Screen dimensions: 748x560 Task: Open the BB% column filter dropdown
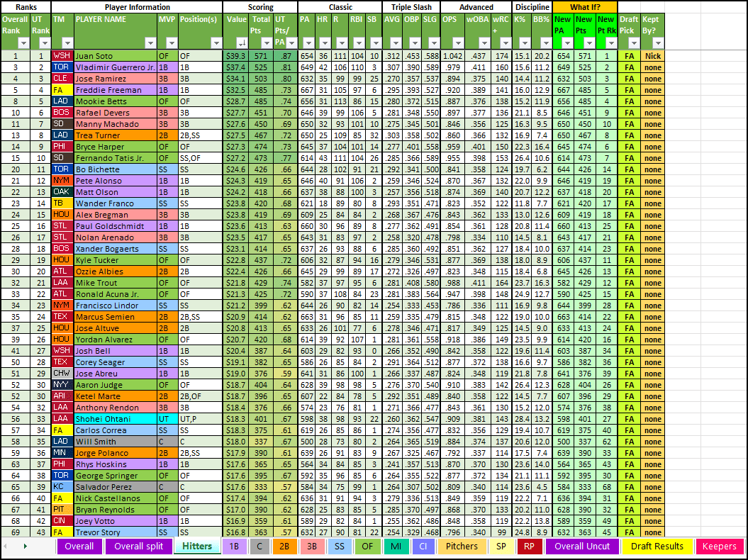tap(546, 43)
